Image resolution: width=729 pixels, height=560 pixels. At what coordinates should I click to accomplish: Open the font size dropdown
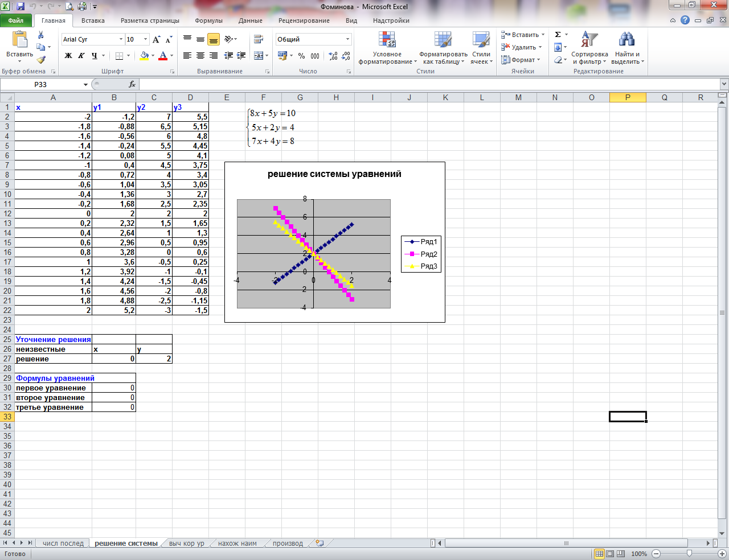click(145, 39)
